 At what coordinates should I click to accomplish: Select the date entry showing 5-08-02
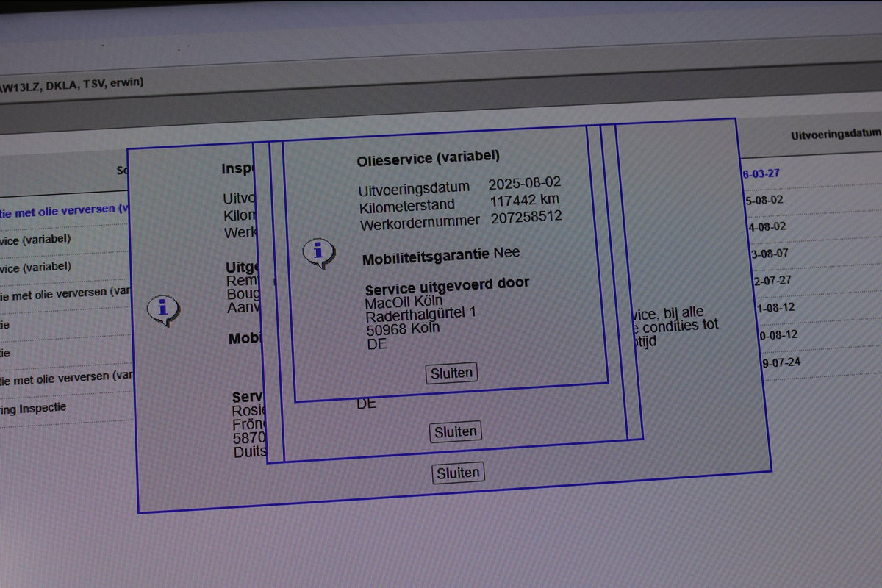pos(764,200)
